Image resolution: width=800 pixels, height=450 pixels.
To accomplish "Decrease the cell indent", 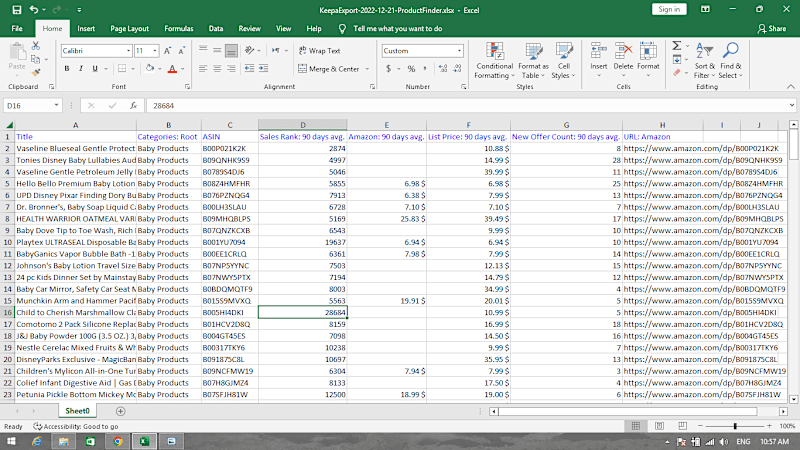I will click(249, 68).
